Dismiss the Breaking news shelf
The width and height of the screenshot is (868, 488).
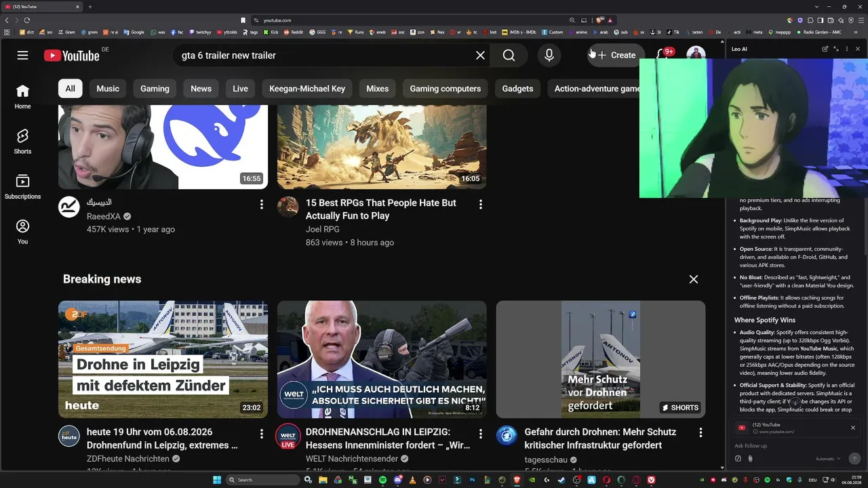pyautogui.click(x=693, y=279)
